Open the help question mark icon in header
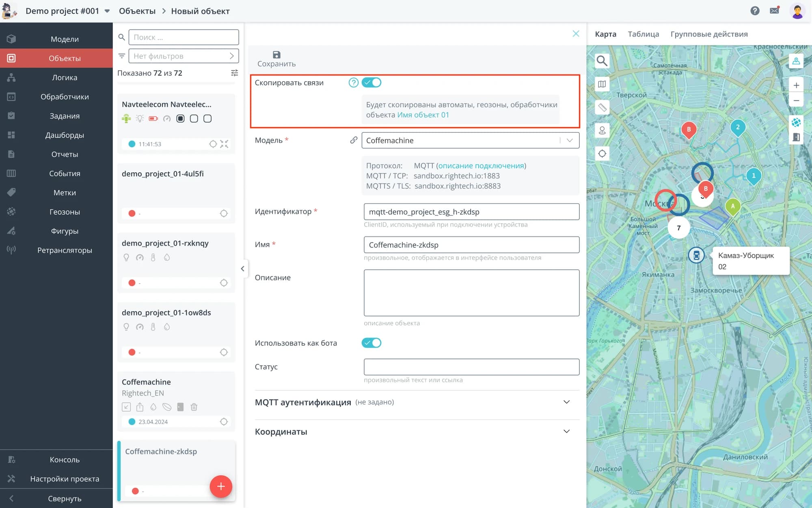Image resolution: width=812 pixels, height=508 pixels. point(755,11)
